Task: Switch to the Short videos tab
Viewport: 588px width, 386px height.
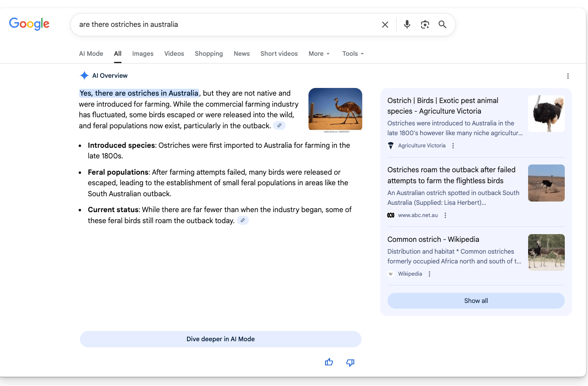Action: (x=279, y=54)
